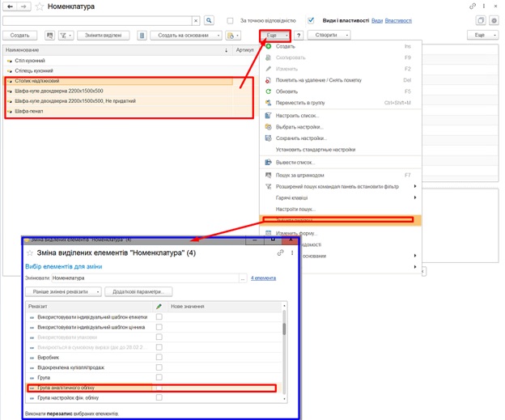
Task: Open the 4 елемента link
Action: click(262, 278)
